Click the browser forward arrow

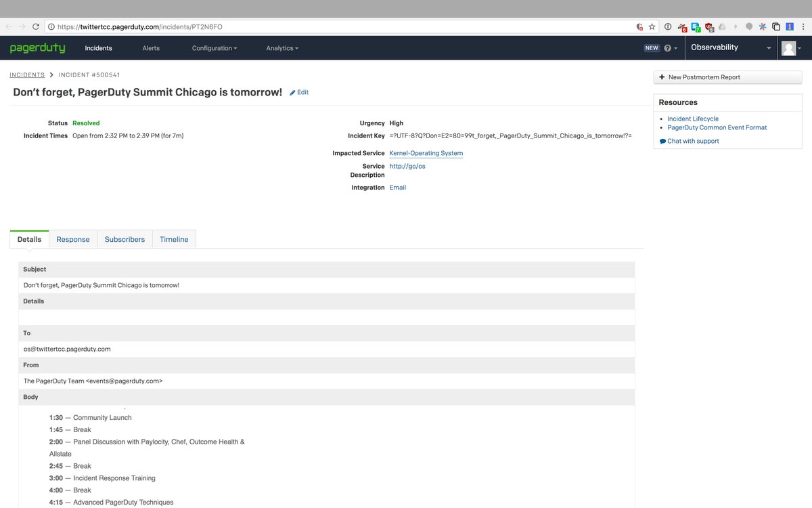[22, 27]
